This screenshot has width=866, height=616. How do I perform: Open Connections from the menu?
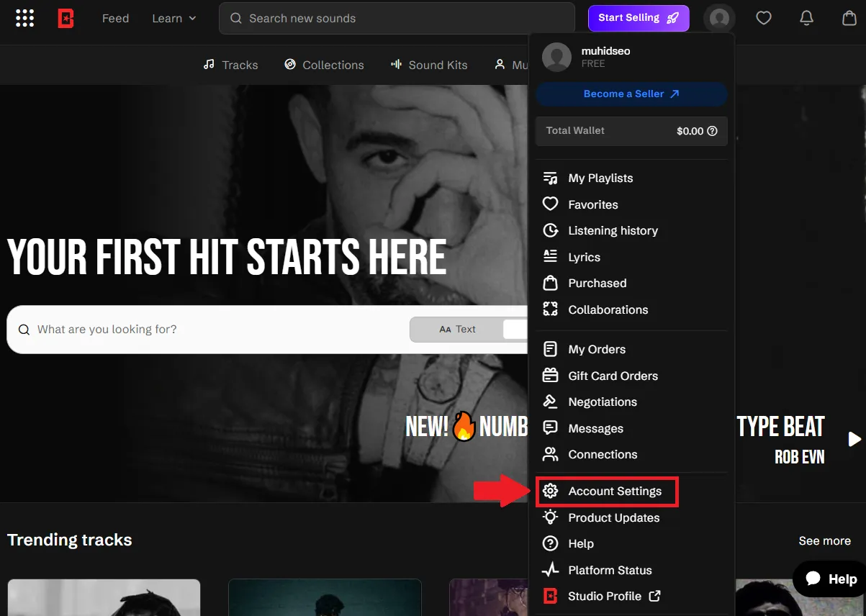coord(603,454)
